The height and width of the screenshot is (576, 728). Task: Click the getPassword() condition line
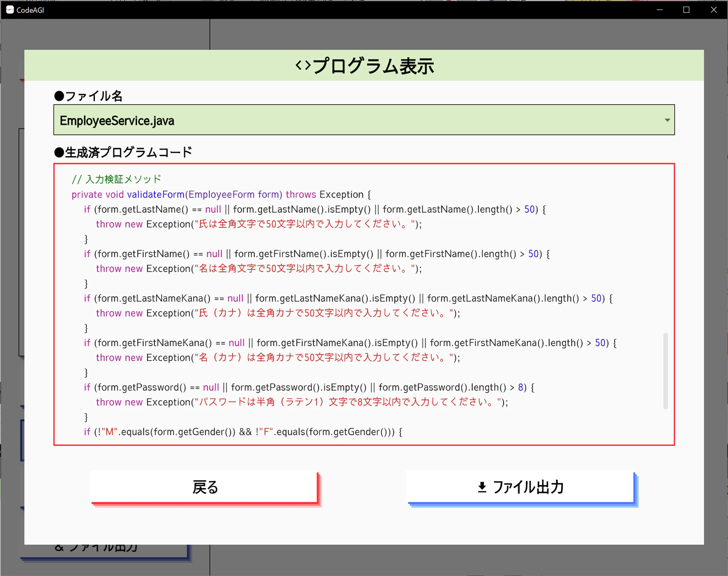click(309, 387)
